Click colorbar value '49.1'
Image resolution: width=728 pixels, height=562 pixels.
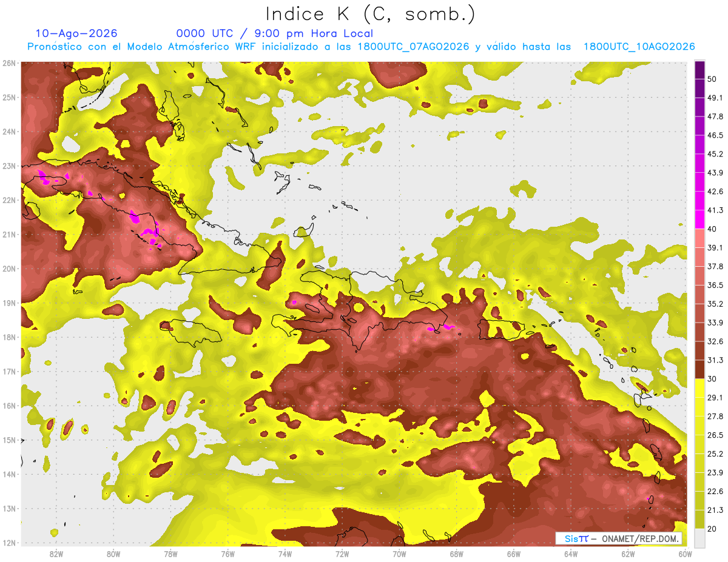715,98
